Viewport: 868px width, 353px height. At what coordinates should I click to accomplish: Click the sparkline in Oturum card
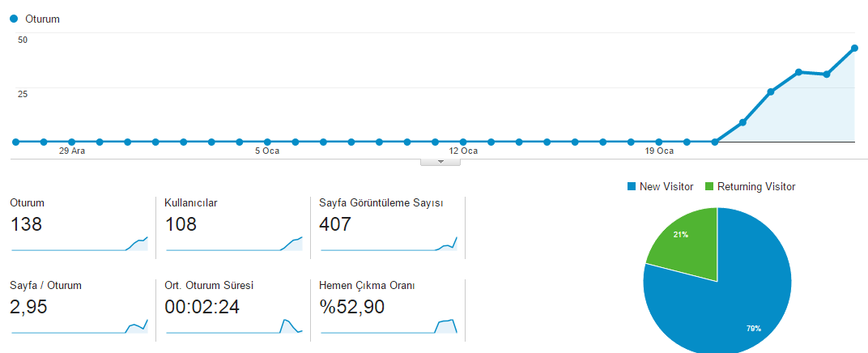point(79,244)
